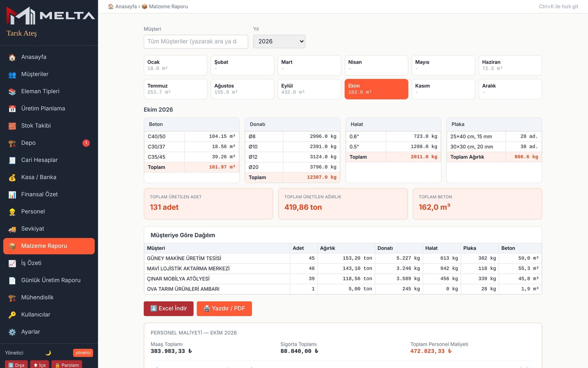Viewport: 588px width, 368px height.
Task: Click the Depo crane icon
Action: 12,143
